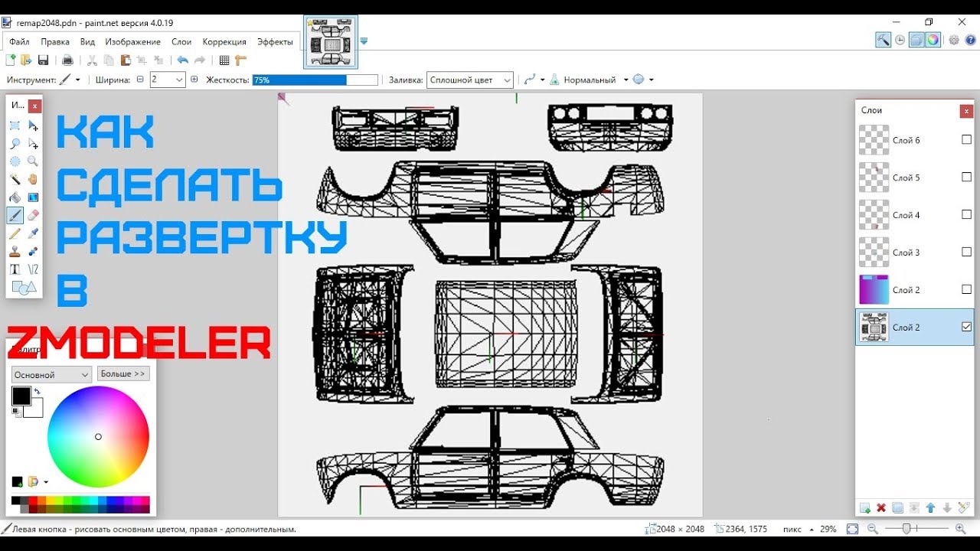The width and height of the screenshot is (980, 551).
Task: Toggle the pixel grid icon
Action: 224,60
